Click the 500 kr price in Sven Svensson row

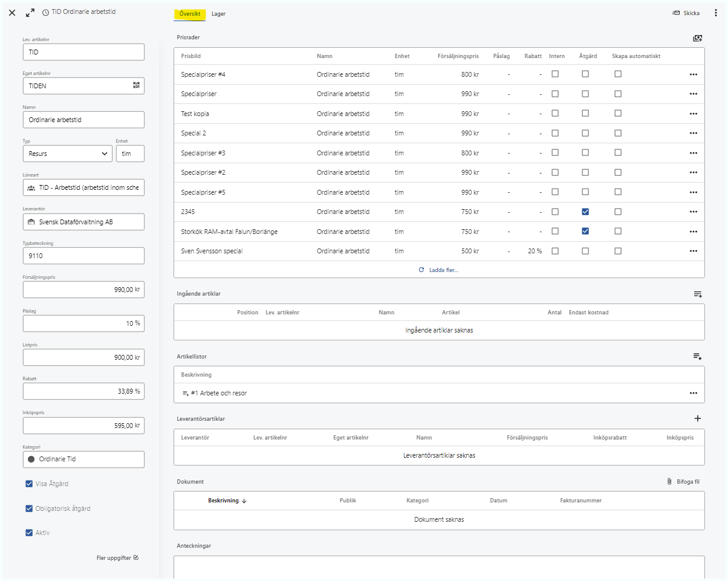point(469,251)
